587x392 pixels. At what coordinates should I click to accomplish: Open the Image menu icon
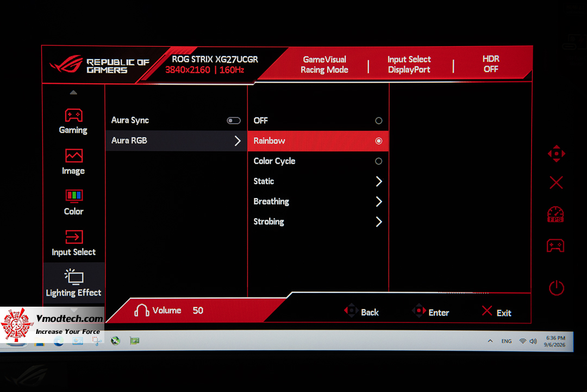(x=74, y=155)
